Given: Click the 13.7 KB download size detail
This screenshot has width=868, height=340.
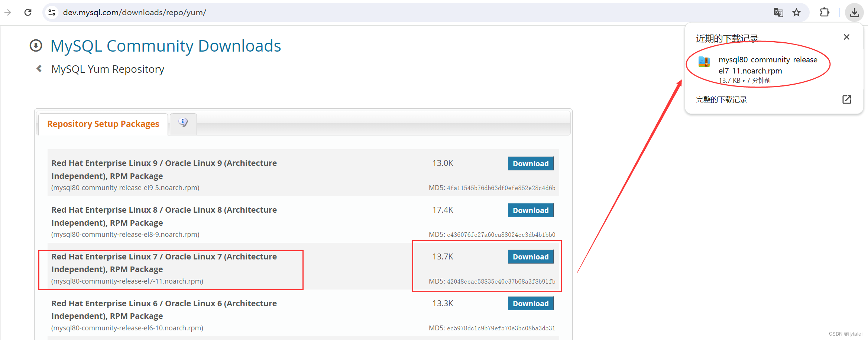Looking at the screenshot, I should (x=729, y=81).
